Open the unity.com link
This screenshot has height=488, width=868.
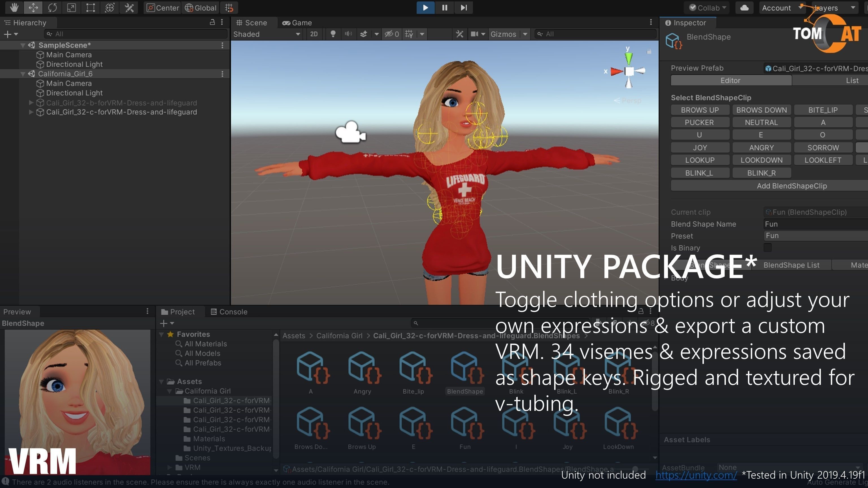point(696,475)
